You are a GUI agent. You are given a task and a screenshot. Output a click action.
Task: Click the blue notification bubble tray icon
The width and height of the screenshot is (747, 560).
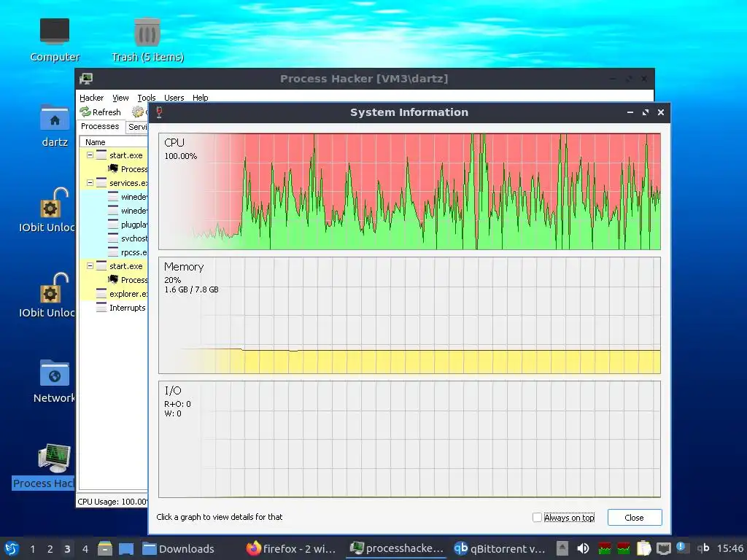pos(682,548)
